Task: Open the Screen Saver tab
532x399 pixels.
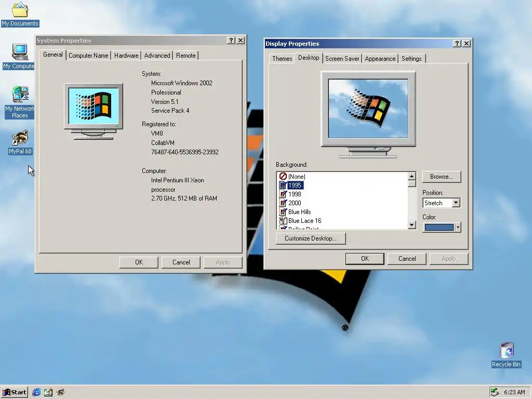Action: point(342,58)
